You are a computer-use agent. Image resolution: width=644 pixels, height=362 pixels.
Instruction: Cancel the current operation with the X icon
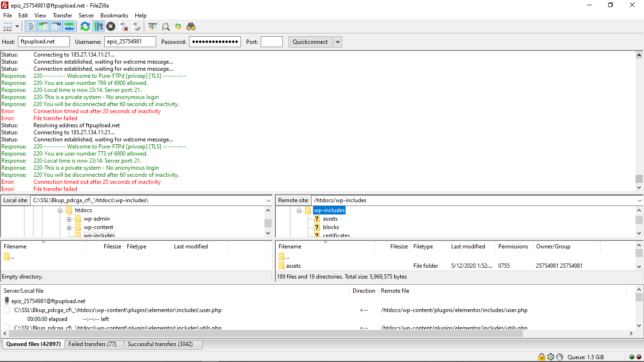(x=111, y=26)
